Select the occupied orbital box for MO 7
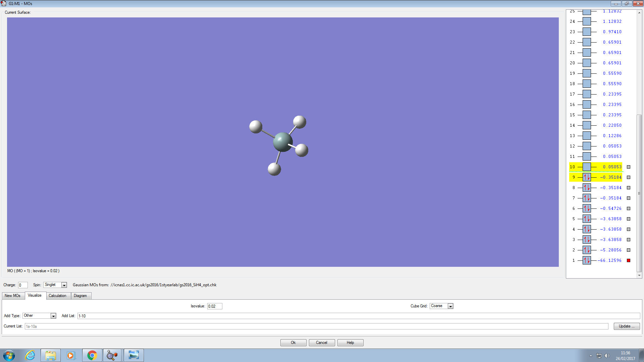 point(587,198)
